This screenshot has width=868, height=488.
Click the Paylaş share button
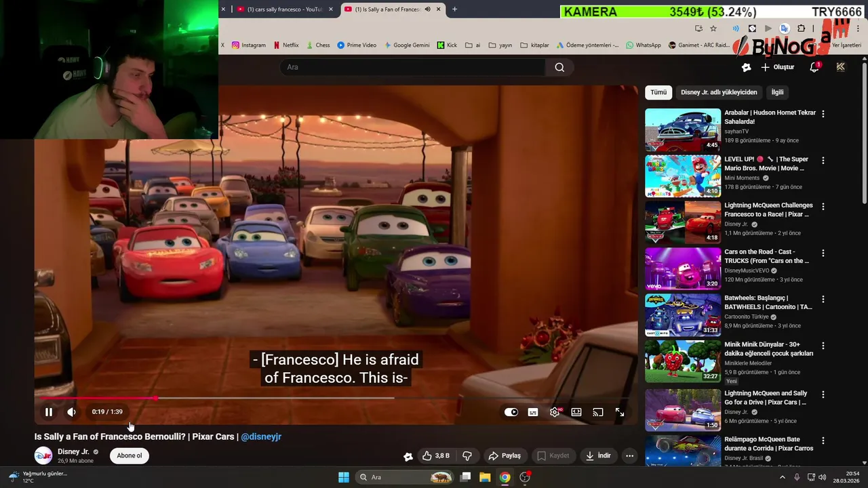(505, 455)
